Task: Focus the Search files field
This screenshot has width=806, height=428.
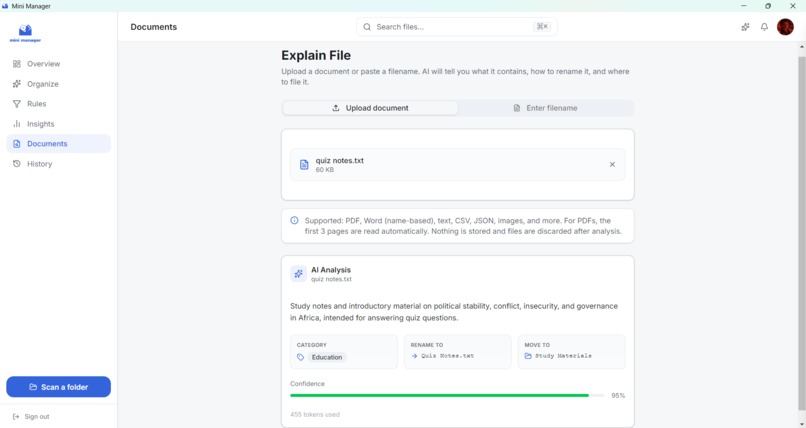Action: tap(456, 27)
